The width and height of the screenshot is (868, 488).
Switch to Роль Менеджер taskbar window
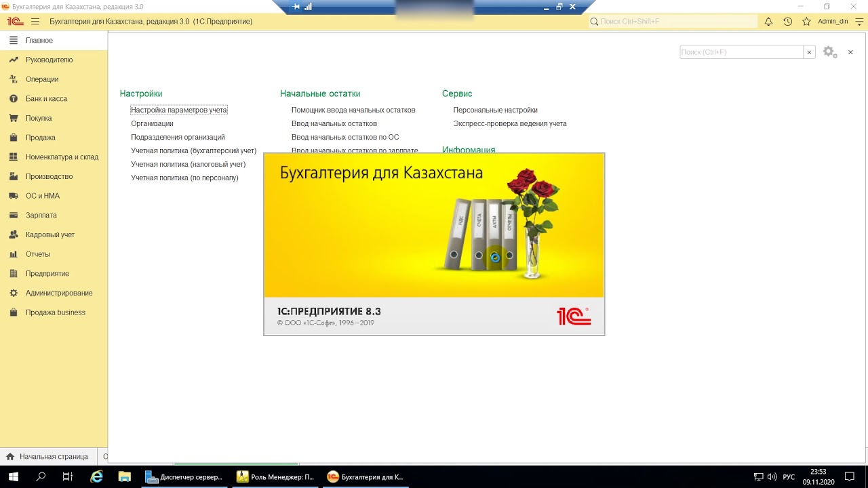click(x=275, y=477)
